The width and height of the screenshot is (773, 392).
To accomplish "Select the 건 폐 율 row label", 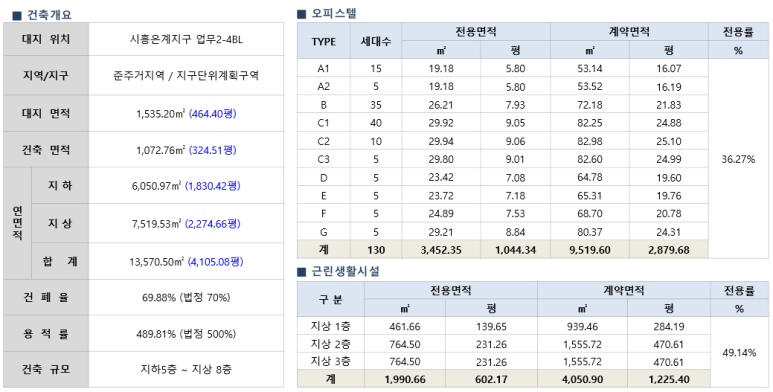I will tap(46, 297).
